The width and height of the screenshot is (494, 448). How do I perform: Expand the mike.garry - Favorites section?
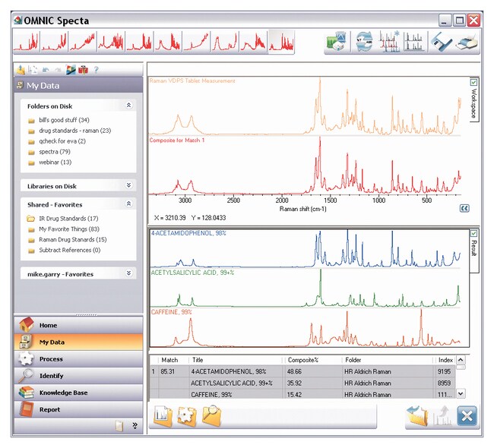point(128,273)
